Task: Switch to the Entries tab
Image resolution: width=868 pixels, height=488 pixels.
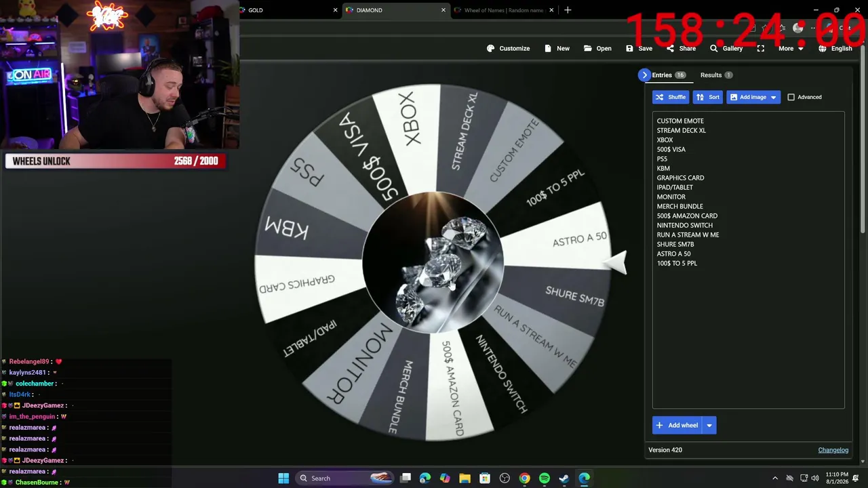Action: (669, 75)
